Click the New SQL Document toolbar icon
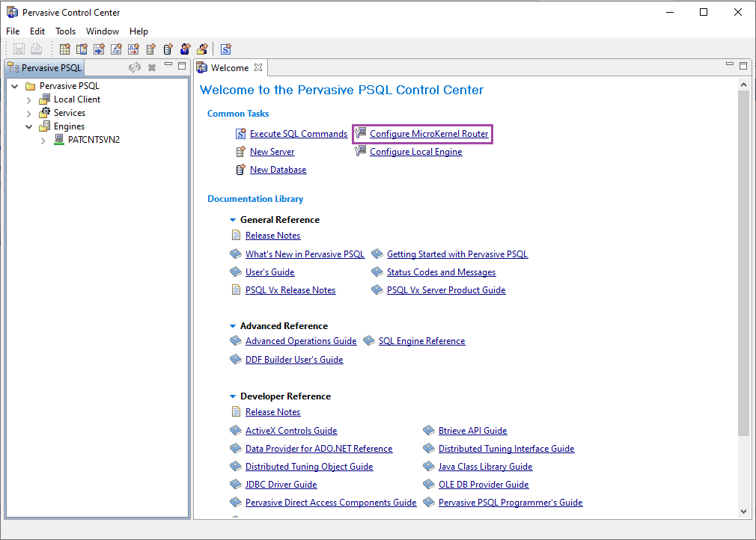The image size is (756, 540). pos(225,49)
